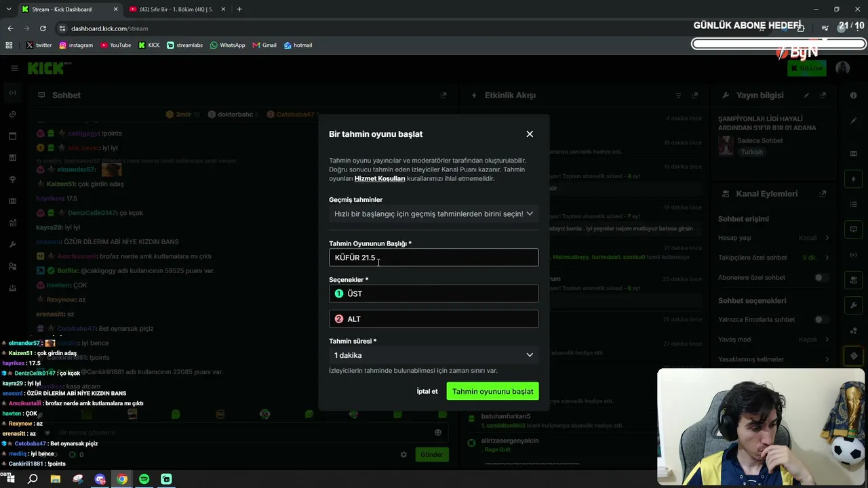Reload the current page
The height and width of the screenshot is (488, 868).
(43, 28)
